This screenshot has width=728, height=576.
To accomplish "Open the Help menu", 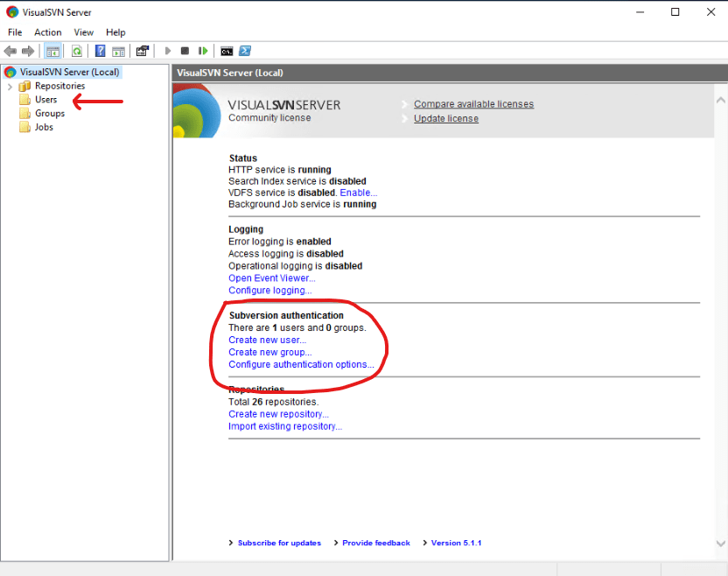I will click(x=115, y=32).
